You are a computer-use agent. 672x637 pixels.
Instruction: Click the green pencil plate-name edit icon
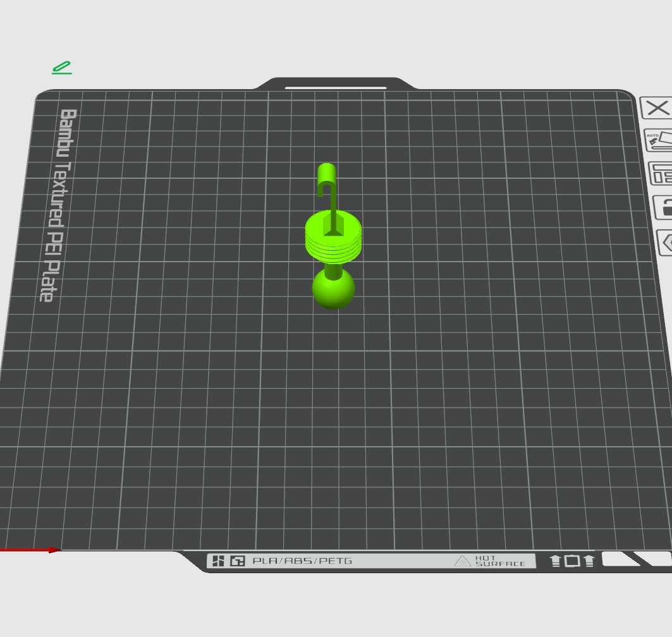62,68
